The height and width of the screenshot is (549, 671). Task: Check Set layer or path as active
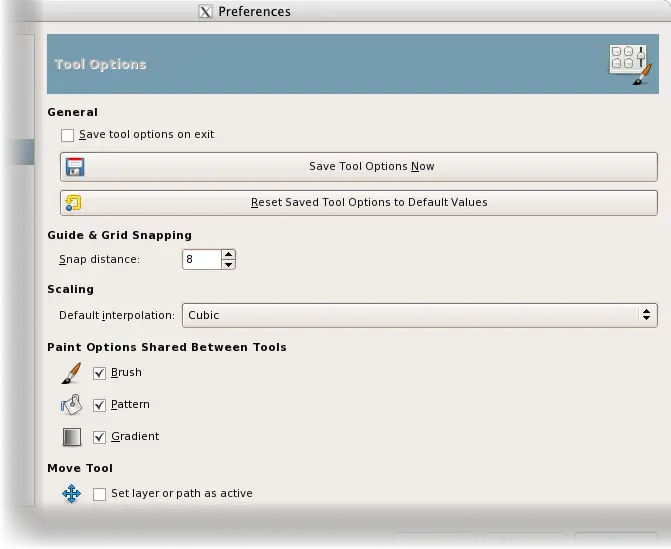click(100, 494)
